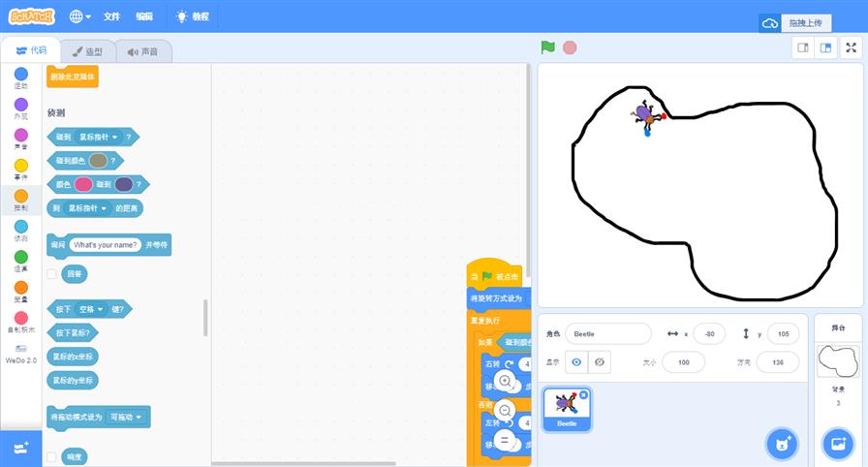Open 空格 key dropdown in key pressed block
868x467 pixels.
(91, 309)
